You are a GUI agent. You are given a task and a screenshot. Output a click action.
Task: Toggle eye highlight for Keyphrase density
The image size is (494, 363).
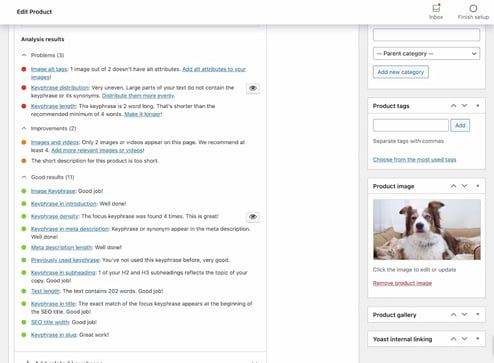coord(253,217)
